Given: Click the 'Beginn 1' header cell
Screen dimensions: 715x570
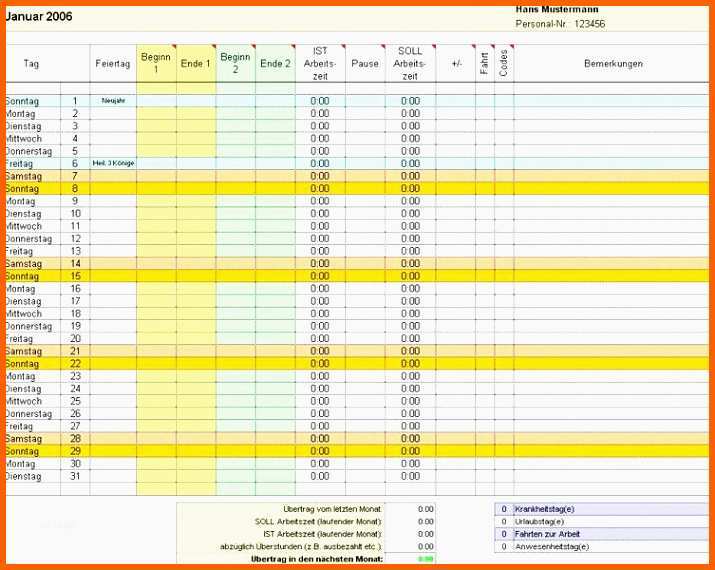Looking at the screenshot, I should coord(156,63).
